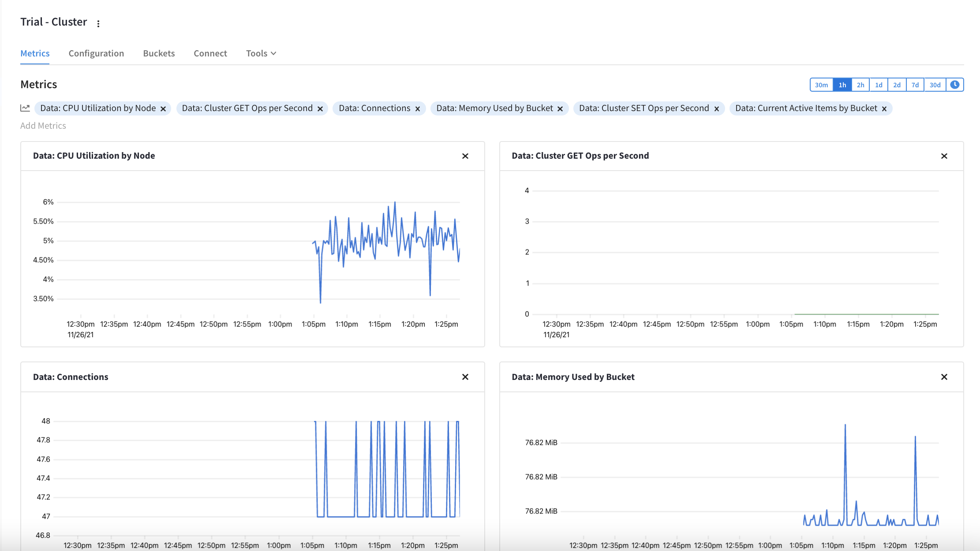Go to the Connect tab
The image size is (980, 551).
point(210,53)
